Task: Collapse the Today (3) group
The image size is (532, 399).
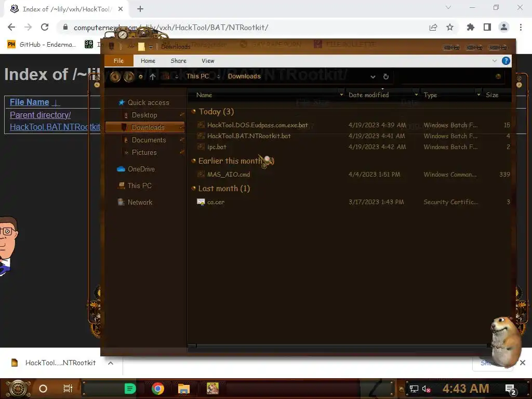Action: pyautogui.click(x=194, y=111)
